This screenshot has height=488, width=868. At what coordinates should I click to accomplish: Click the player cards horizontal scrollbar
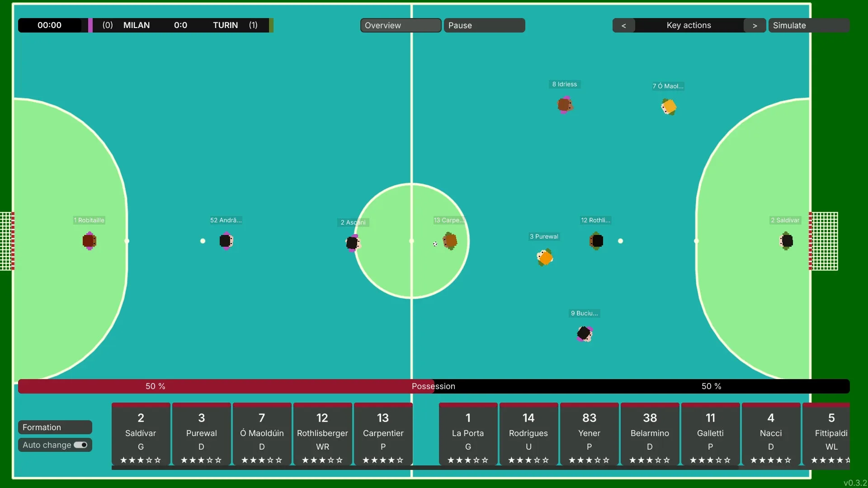[x=425, y=468]
